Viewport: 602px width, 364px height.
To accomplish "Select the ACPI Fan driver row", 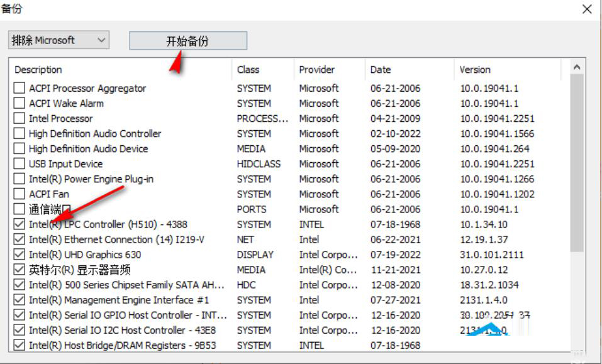I will pos(49,194).
